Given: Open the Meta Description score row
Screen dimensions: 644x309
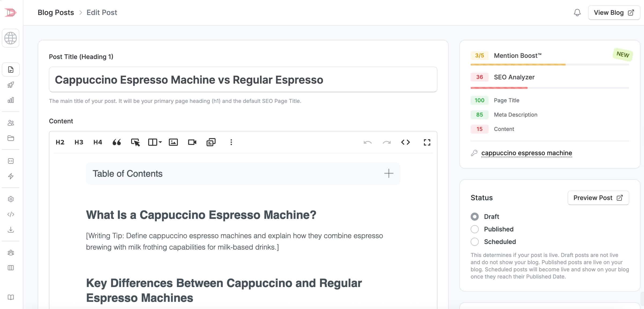Looking at the screenshot, I should click(550, 115).
